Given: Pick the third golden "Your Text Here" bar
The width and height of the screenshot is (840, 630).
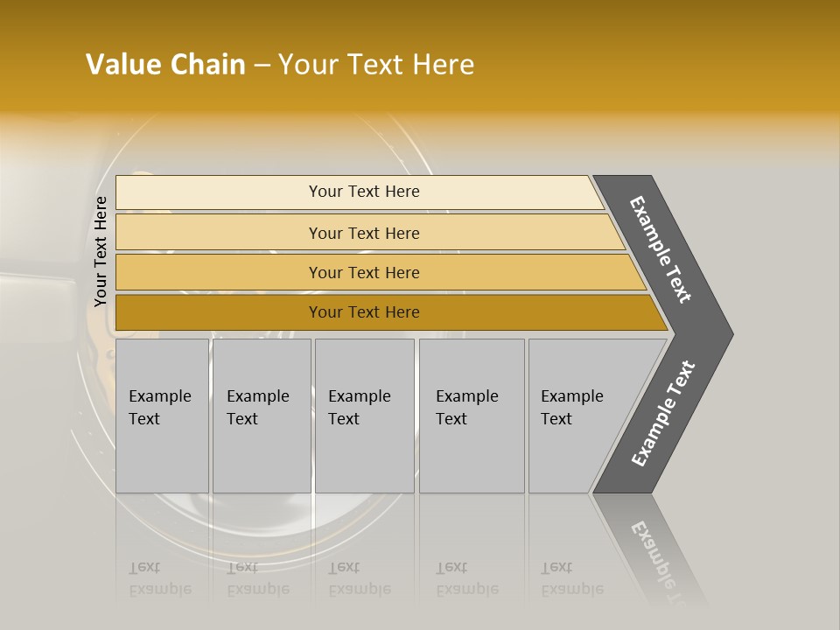Looking at the screenshot, I should [363, 272].
